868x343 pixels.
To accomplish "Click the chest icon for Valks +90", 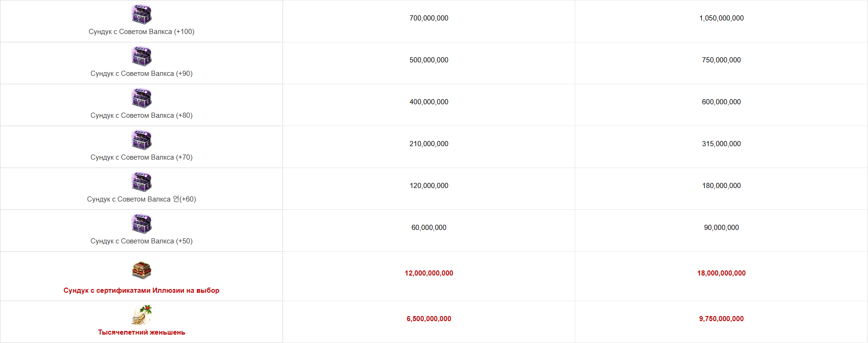I will 141,56.
